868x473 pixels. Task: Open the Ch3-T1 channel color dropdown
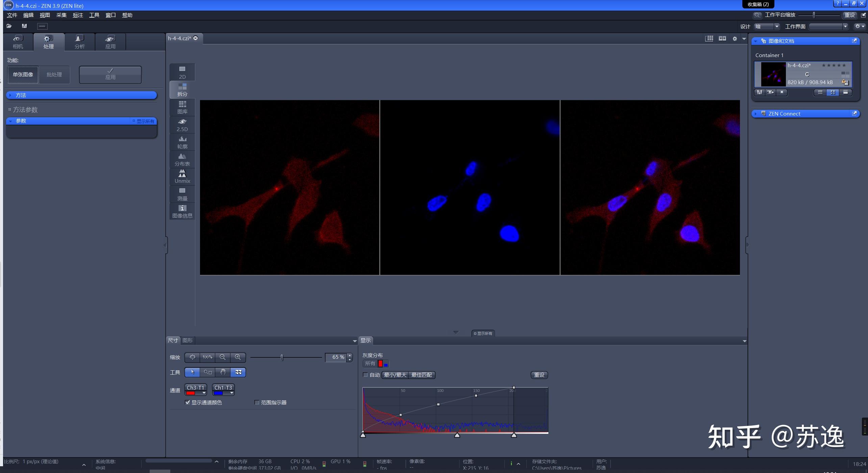coord(204,393)
